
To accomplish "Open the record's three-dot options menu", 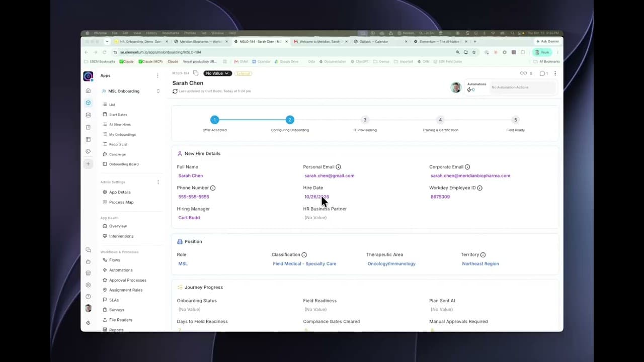I will pos(555,73).
